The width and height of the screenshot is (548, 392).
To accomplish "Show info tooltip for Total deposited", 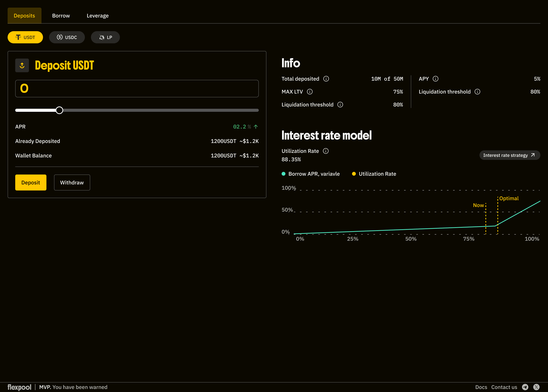I will [x=326, y=79].
